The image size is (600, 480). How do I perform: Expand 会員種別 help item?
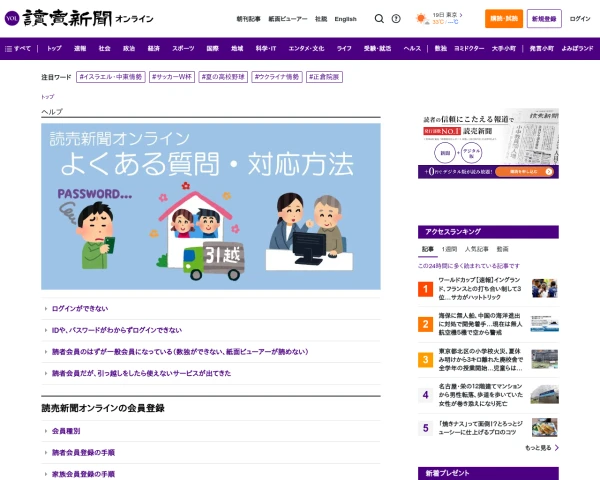click(x=211, y=431)
